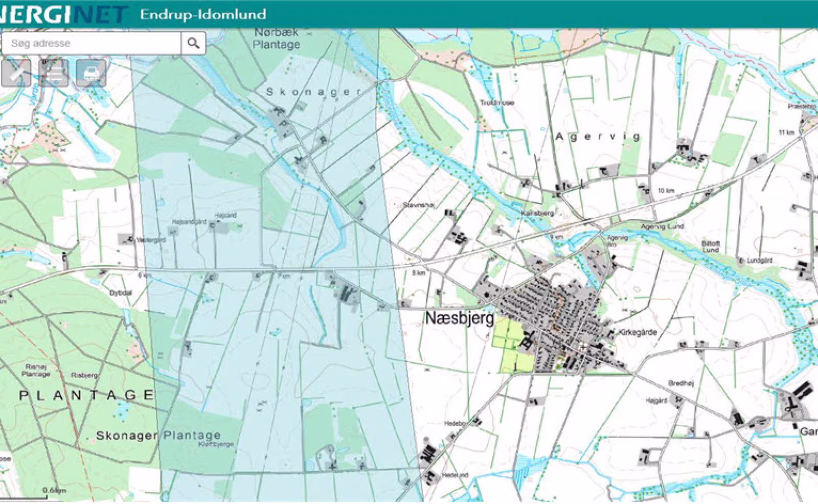This screenshot has height=504, width=818.
Task: Click the large 'PLANTAGE' forest label
Action: click(86, 395)
